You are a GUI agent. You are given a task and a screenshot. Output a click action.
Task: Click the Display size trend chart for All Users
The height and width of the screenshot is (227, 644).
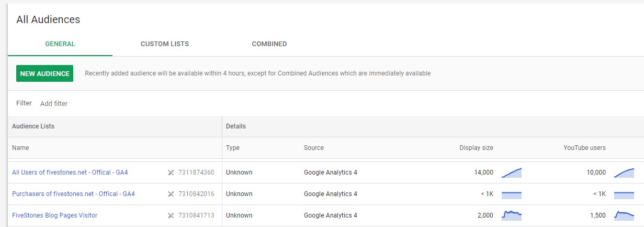(512, 172)
